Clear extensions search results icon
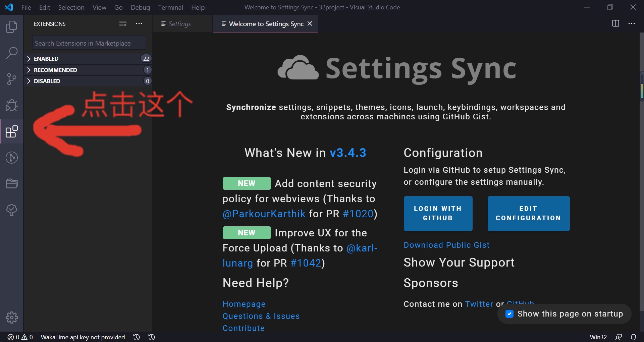 point(123,23)
